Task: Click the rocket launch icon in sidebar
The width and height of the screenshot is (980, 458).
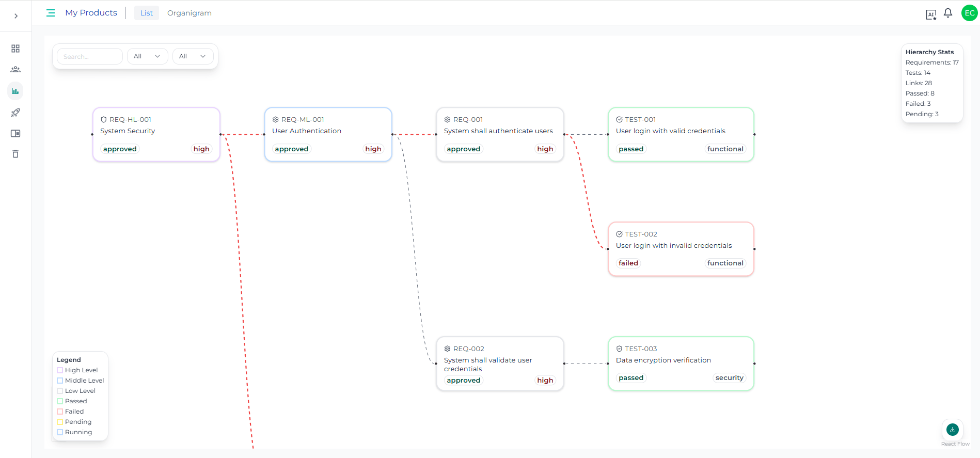Action: click(15, 113)
